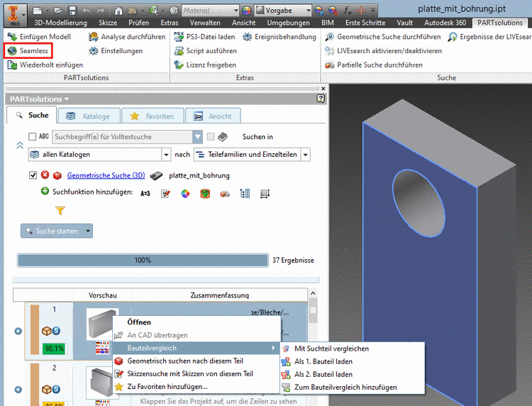Open the full-text search term dropdown arrow
This screenshot has height=406, width=532.
point(198,137)
